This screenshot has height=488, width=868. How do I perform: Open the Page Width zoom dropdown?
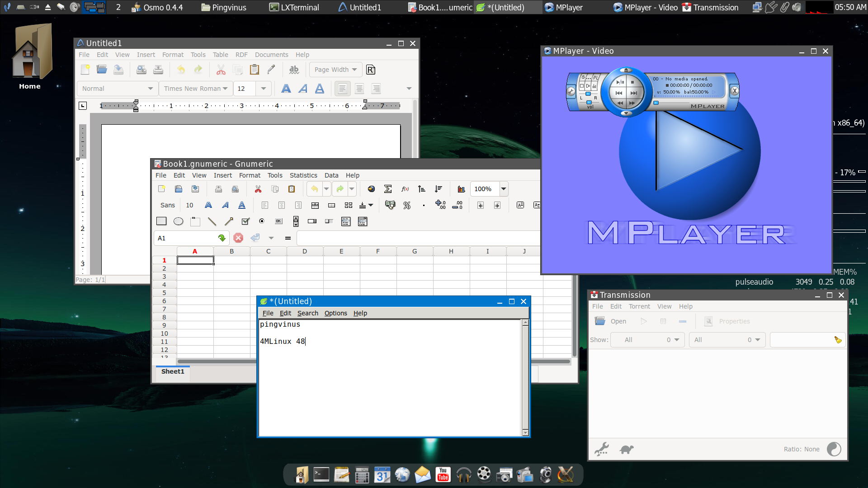click(336, 70)
